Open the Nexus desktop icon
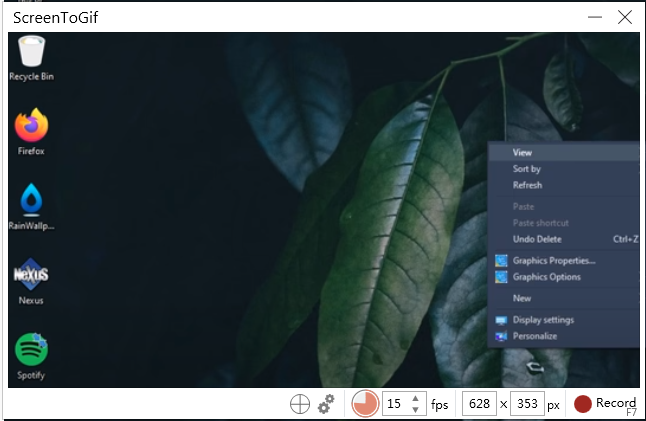Viewport: 646px width, 421px height. (31, 282)
